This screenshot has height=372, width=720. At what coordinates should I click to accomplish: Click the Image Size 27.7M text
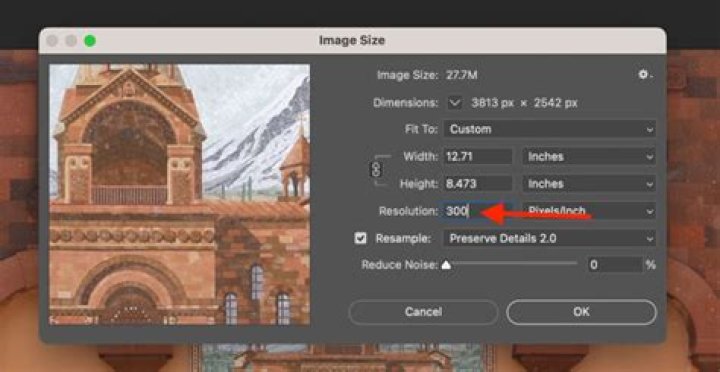[427, 75]
